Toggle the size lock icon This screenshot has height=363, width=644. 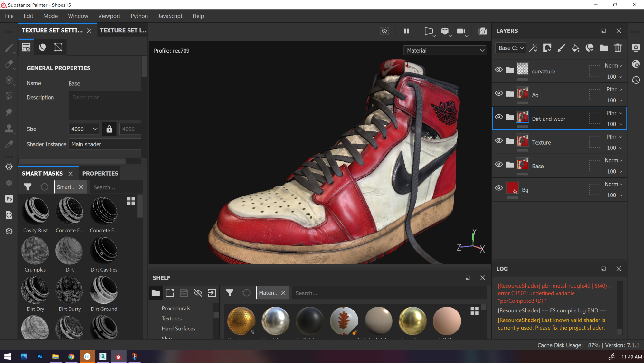(109, 129)
